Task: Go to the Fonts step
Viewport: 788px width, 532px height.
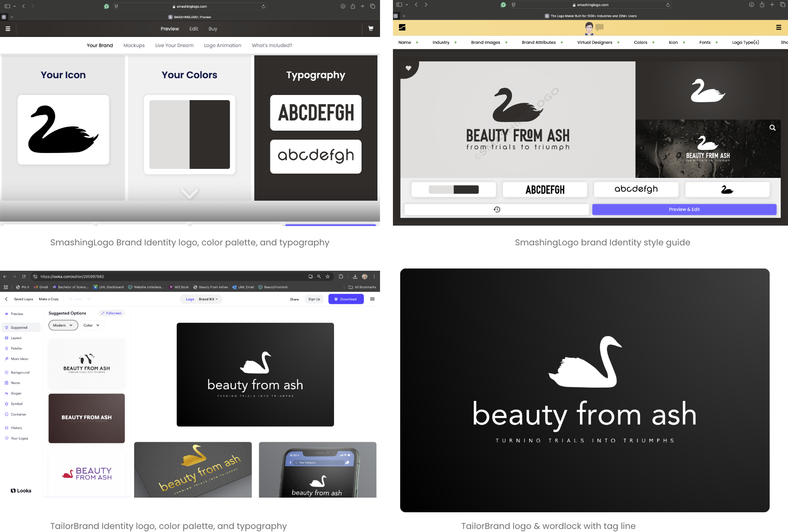Action: tap(705, 43)
